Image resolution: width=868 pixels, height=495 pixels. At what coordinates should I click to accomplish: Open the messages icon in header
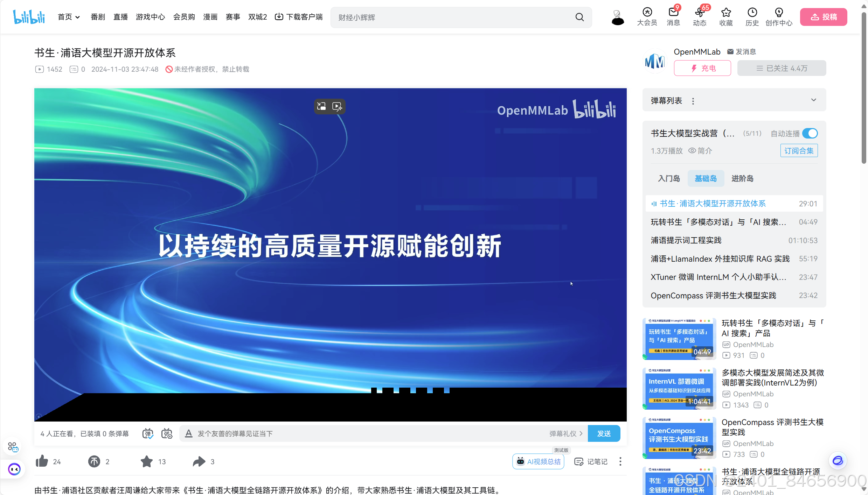tap(673, 16)
